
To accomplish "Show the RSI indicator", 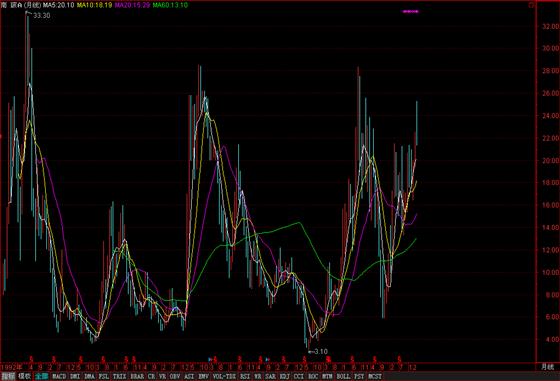I will (245, 376).
